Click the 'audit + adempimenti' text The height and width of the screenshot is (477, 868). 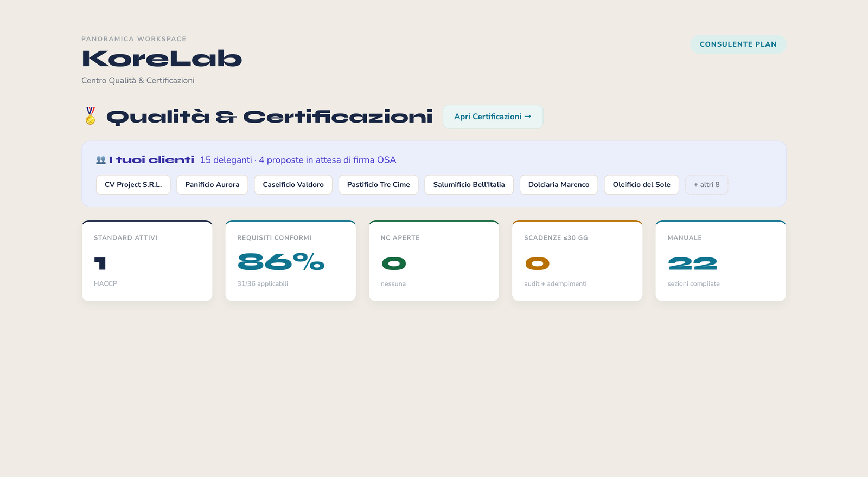click(556, 283)
